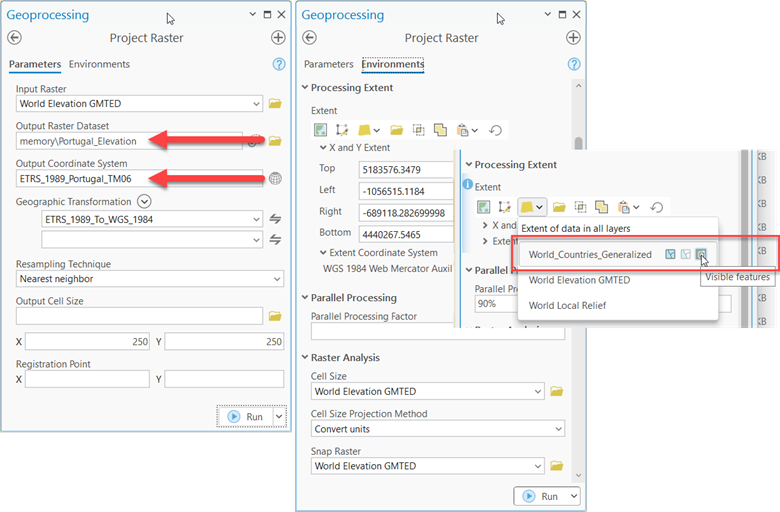Click the add plus icon in left window
The image size is (780, 512).
point(278,37)
